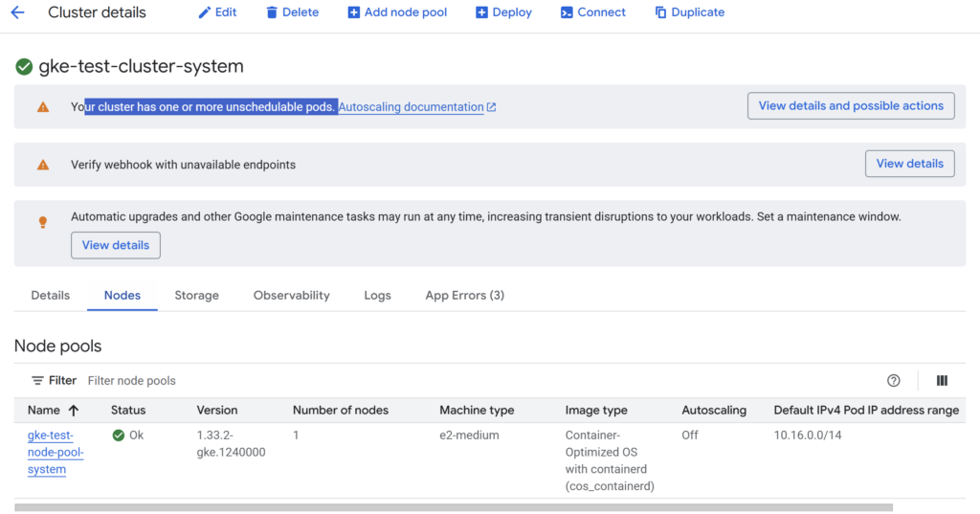
Task: Click the Connect text label
Action: (601, 12)
